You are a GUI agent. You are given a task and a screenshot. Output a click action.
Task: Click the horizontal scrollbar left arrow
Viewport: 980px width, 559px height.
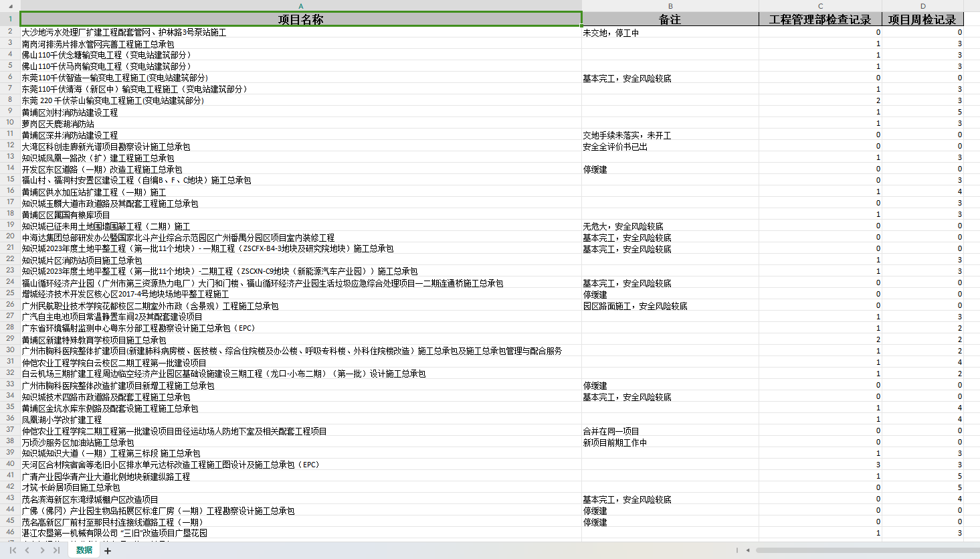click(748, 550)
